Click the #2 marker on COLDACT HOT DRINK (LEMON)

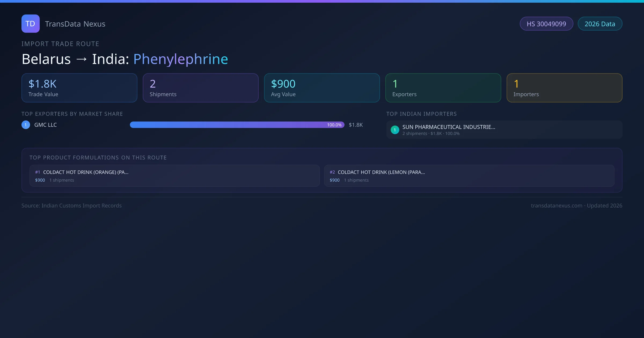point(332,172)
